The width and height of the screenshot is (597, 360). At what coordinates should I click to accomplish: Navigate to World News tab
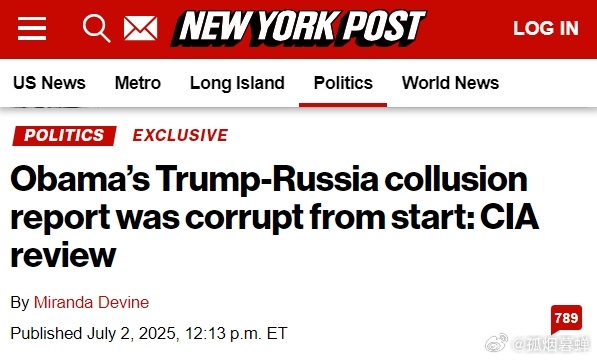coord(450,83)
